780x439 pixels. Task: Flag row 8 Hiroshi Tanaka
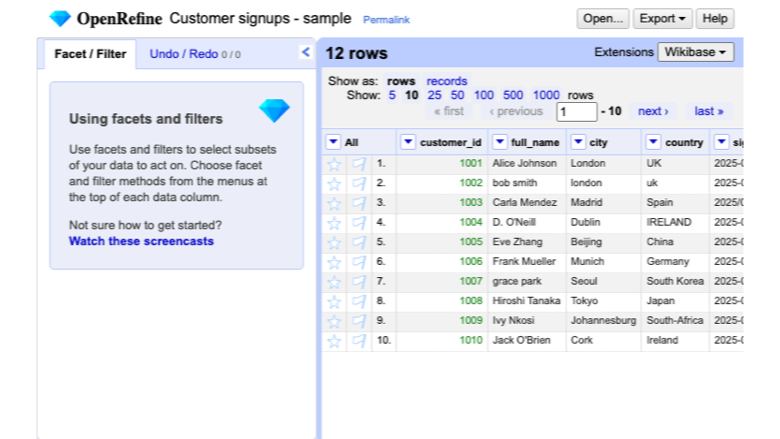tap(359, 302)
